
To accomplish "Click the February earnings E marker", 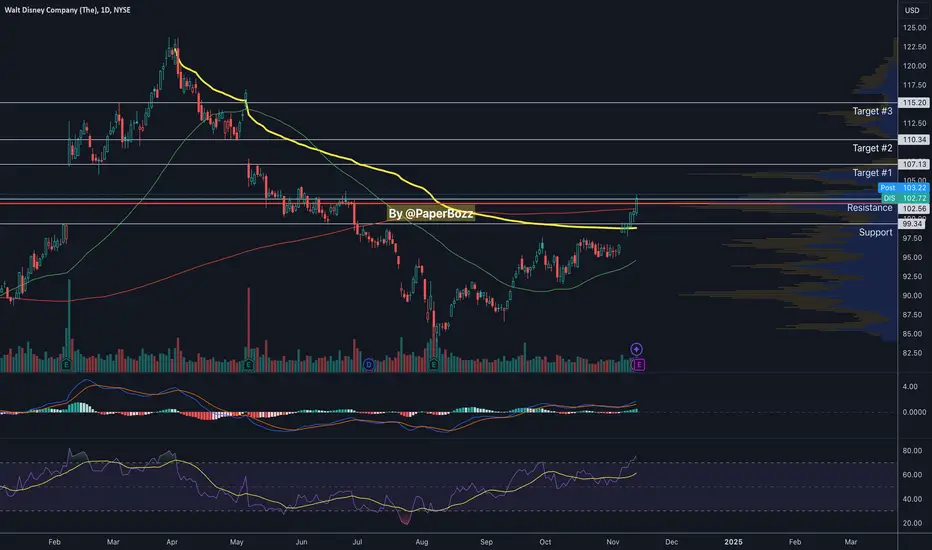I will [x=66, y=364].
